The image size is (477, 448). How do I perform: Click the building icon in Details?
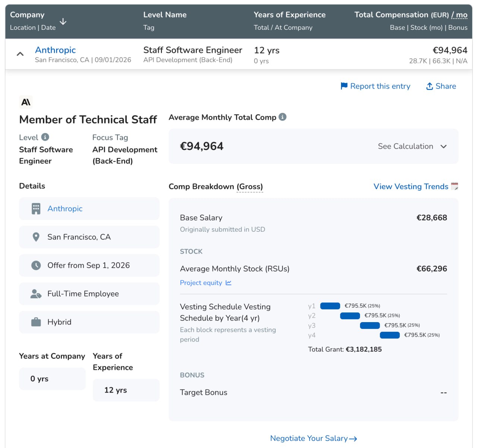pyautogui.click(x=36, y=209)
